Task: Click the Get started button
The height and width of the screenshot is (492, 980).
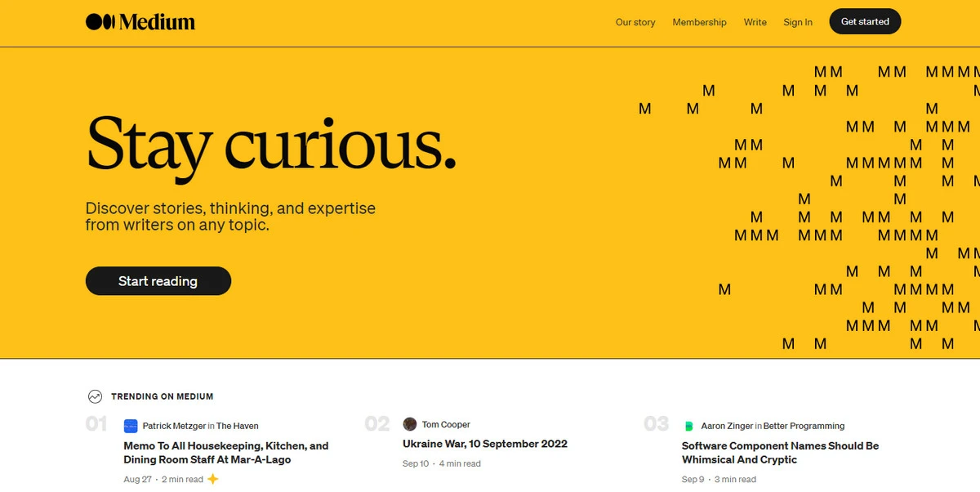Action: pos(865,21)
